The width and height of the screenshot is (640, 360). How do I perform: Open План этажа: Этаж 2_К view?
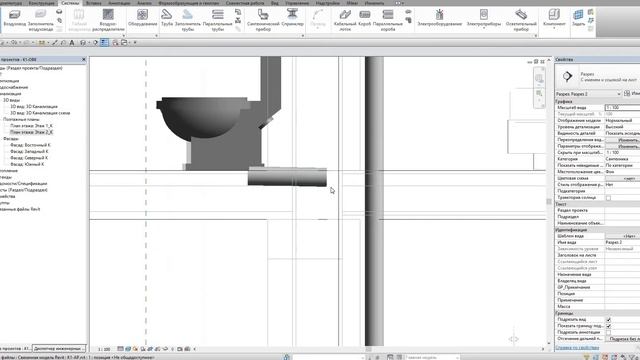tap(31, 132)
